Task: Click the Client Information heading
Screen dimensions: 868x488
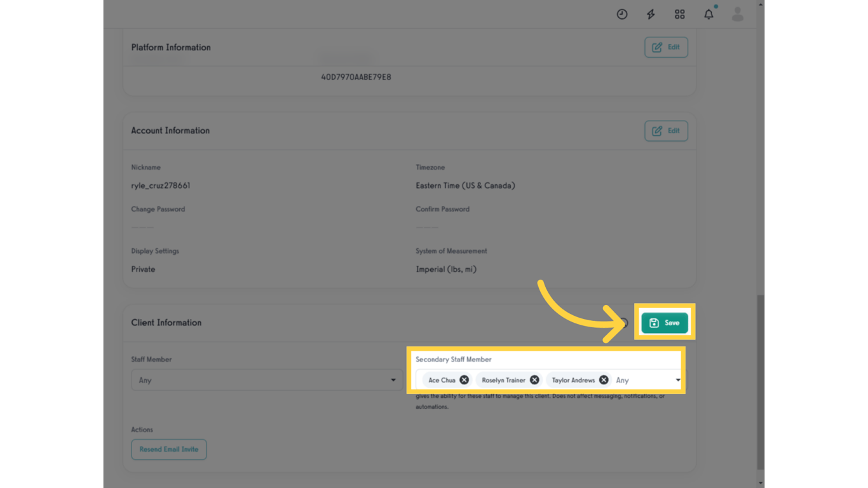Action: (166, 323)
